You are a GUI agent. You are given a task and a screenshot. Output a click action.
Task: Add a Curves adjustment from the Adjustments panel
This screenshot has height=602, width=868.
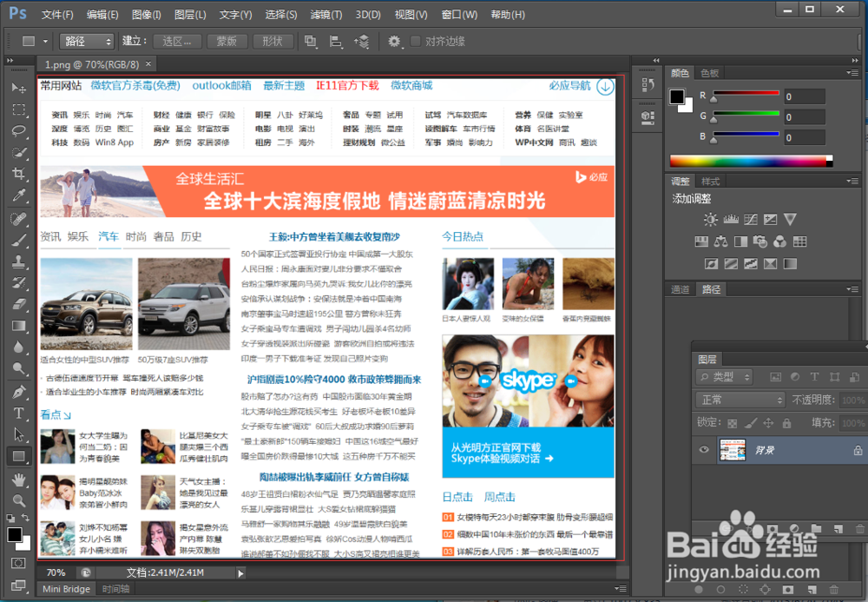[750, 219]
